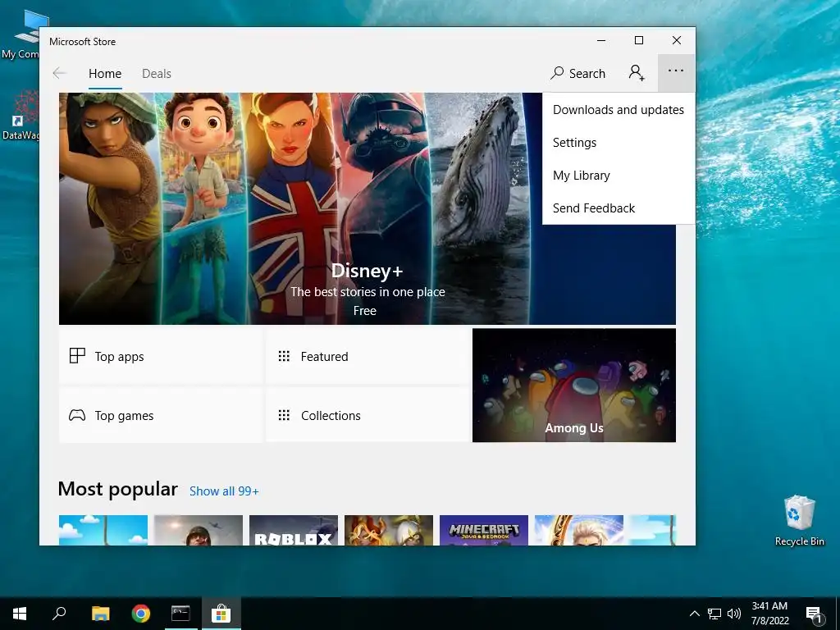The image size is (840, 630).
Task: Click the network tray icon
Action: 714,614
